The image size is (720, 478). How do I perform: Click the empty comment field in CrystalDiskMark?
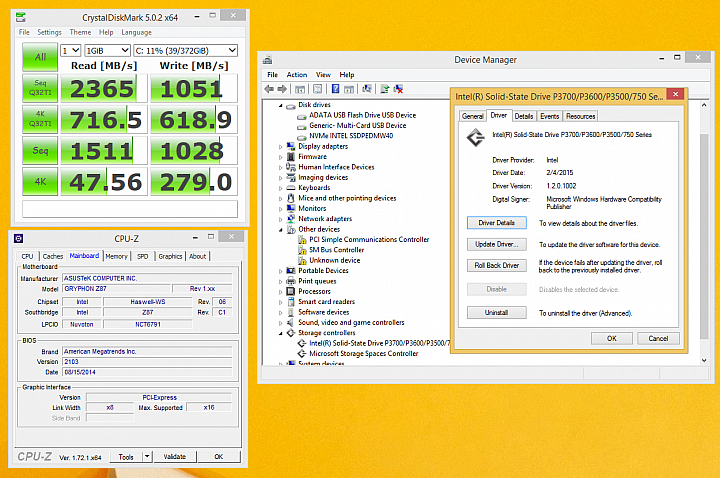tap(130, 209)
